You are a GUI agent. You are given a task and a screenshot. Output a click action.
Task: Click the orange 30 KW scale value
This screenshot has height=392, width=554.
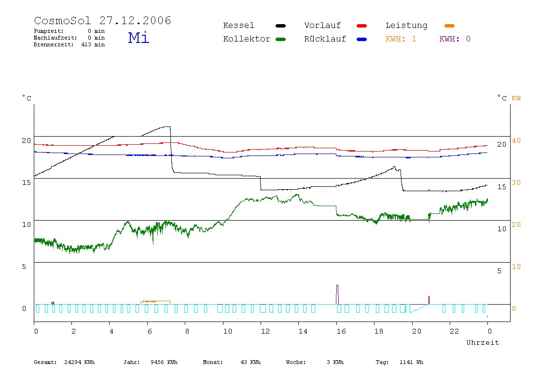(516, 183)
